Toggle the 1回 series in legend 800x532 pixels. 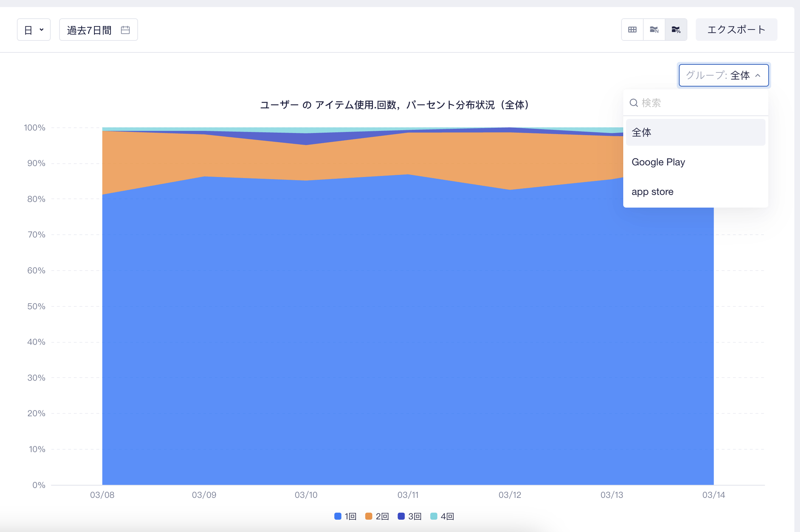pos(345,516)
